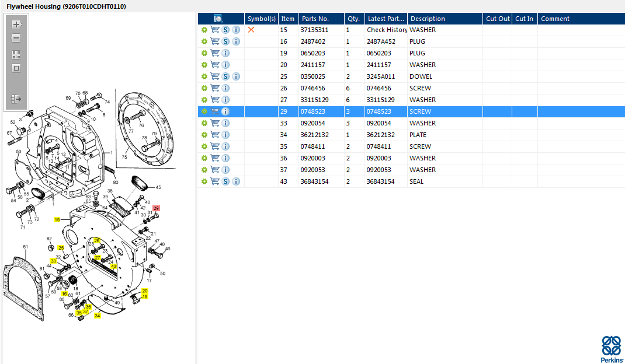Show info for item 43 SEAL
The image size is (625, 364).
(x=236, y=181)
